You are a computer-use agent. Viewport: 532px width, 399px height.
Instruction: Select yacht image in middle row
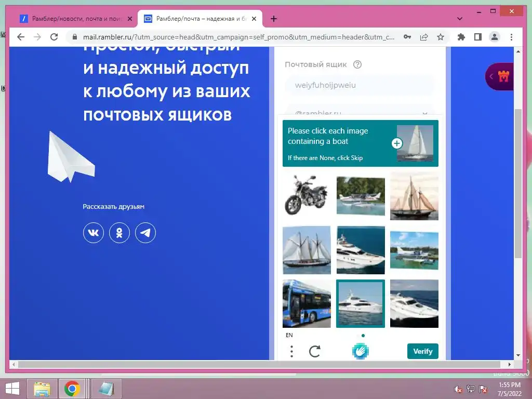point(361,250)
